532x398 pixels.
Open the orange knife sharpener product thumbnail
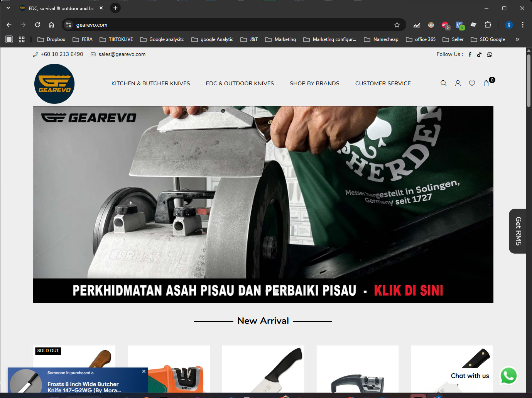[x=169, y=369]
